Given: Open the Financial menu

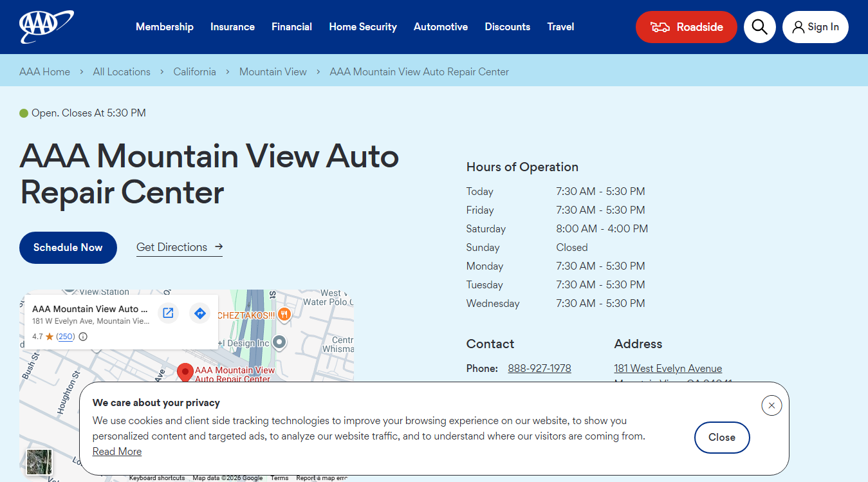Looking at the screenshot, I should 291,27.
